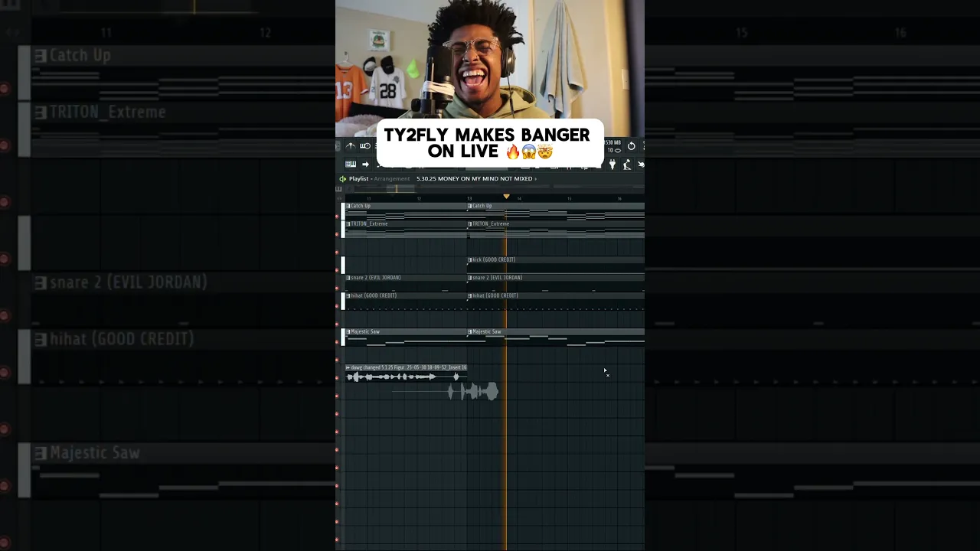Image resolution: width=980 pixels, height=551 pixels.
Task: Open clip menu icon of second Majestic Saw clip
Action: (470, 332)
